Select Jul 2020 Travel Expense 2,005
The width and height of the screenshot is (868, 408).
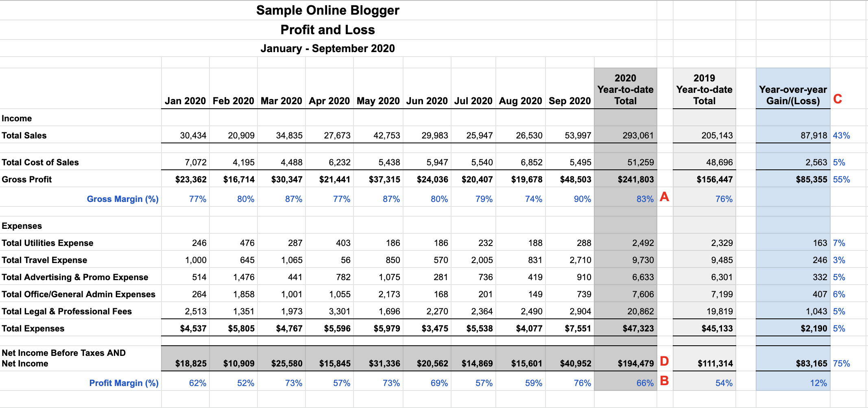[482, 260]
